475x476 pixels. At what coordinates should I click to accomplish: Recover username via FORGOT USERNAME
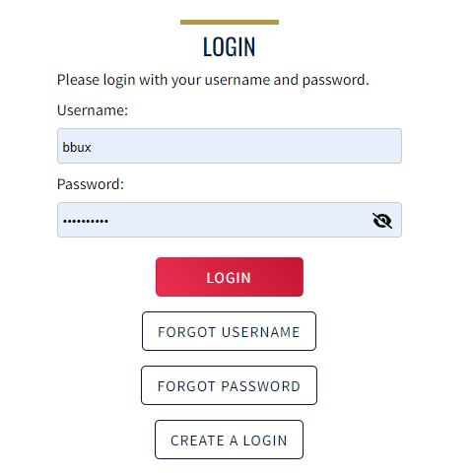[x=229, y=331]
